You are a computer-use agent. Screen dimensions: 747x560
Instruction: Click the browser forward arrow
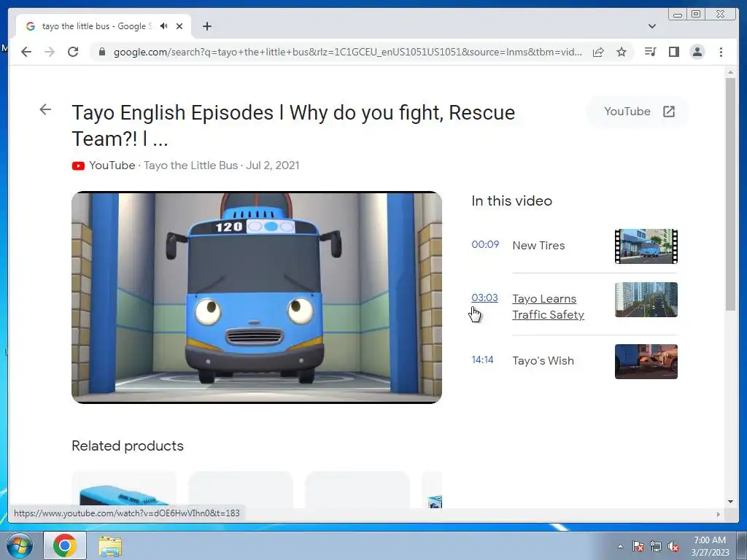50,52
